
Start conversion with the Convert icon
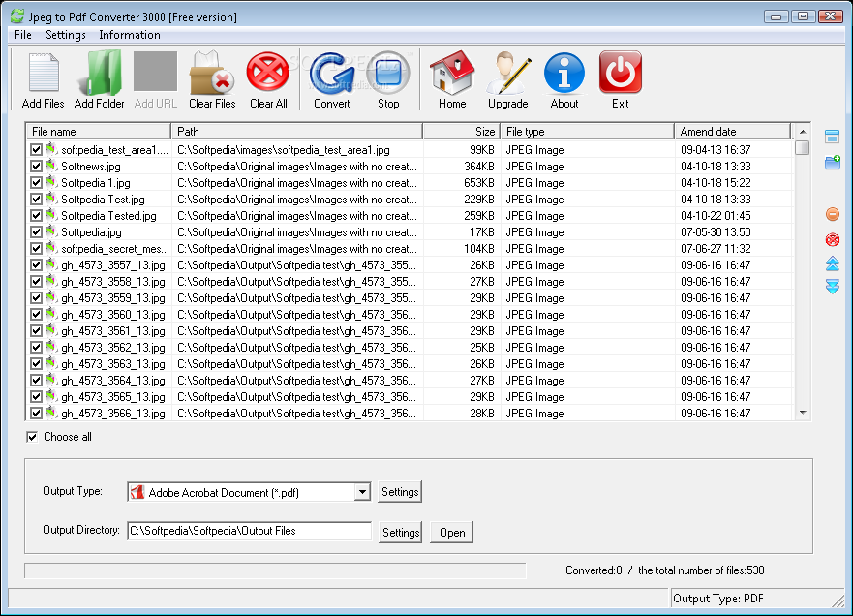[332, 73]
